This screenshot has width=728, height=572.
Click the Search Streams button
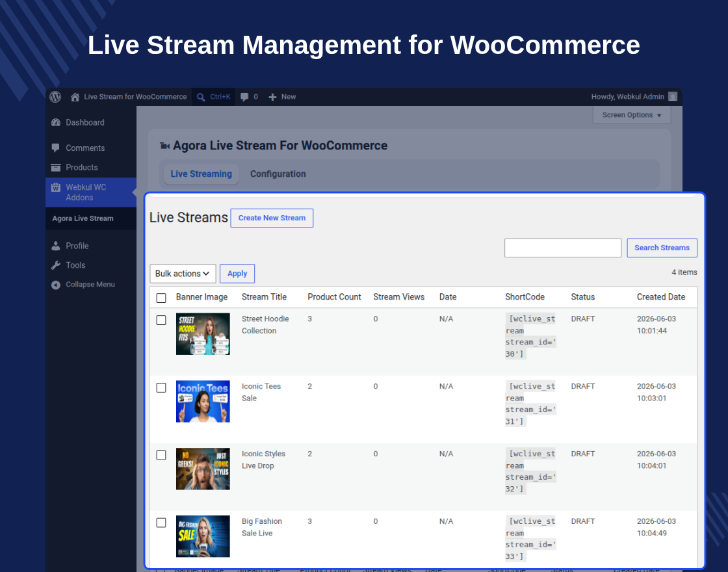click(662, 248)
